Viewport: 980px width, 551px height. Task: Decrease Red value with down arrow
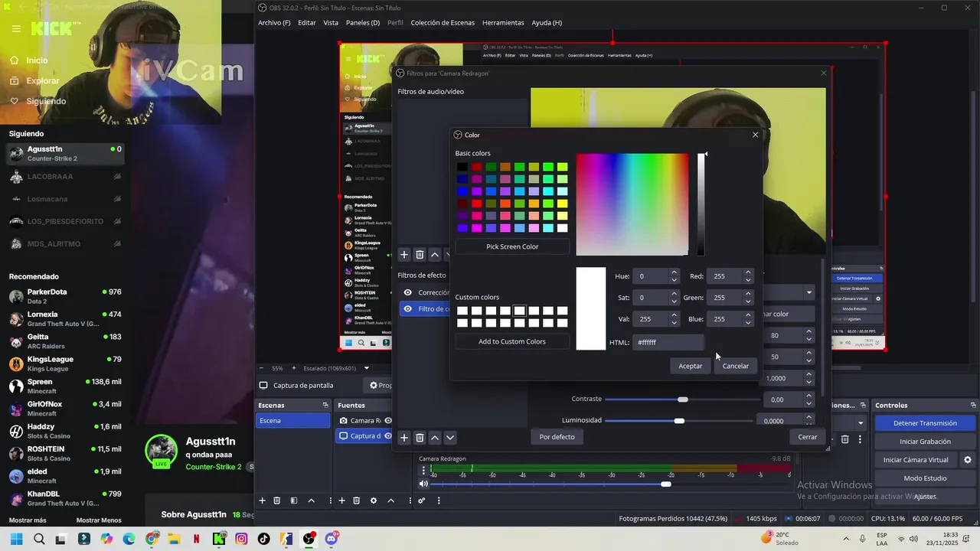pyautogui.click(x=748, y=280)
